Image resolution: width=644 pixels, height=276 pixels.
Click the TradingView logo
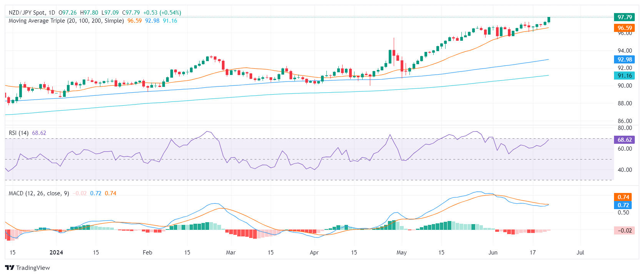pos(27,268)
